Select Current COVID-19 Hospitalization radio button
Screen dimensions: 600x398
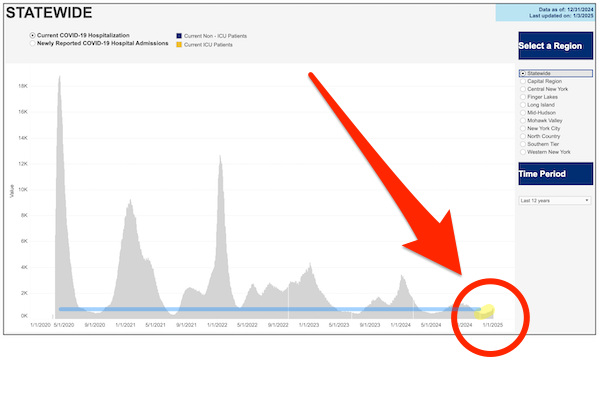click(x=33, y=35)
